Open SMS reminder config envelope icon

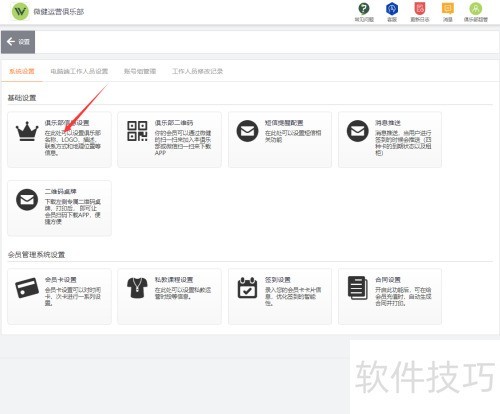pyautogui.click(x=247, y=131)
